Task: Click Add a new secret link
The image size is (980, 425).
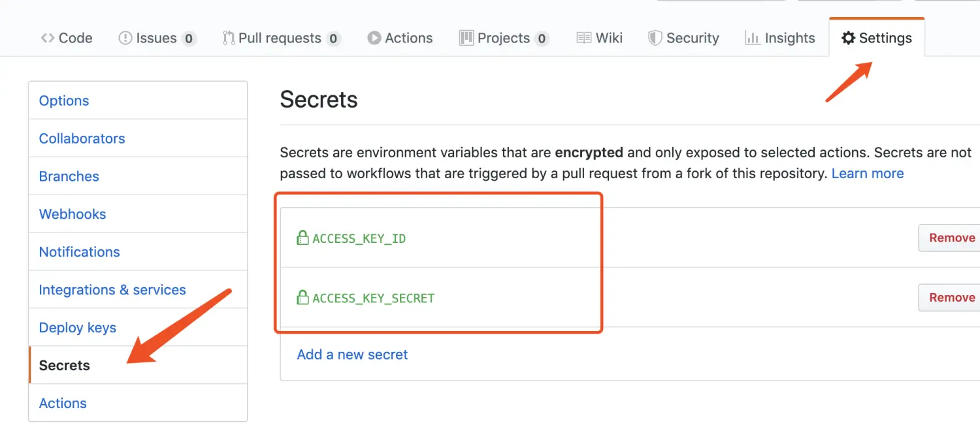Action: point(352,354)
